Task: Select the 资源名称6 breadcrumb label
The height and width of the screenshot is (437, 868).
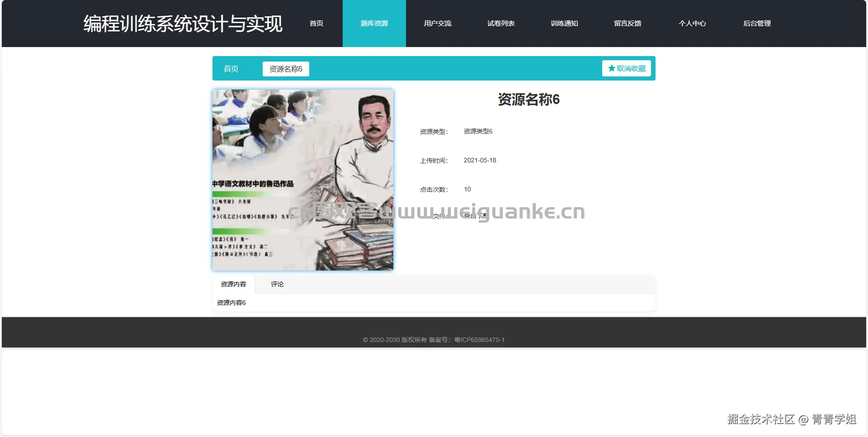Action: point(286,69)
